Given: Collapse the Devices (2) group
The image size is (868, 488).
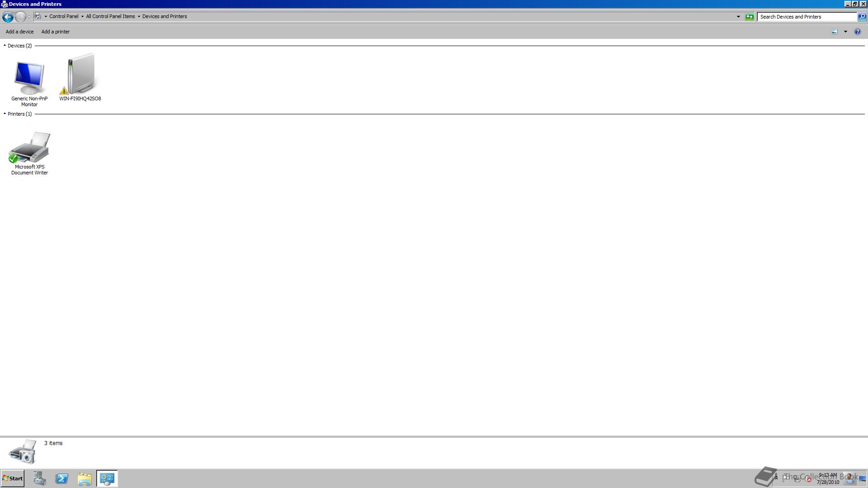Looking at the screenshot, I should click(5, 46).
